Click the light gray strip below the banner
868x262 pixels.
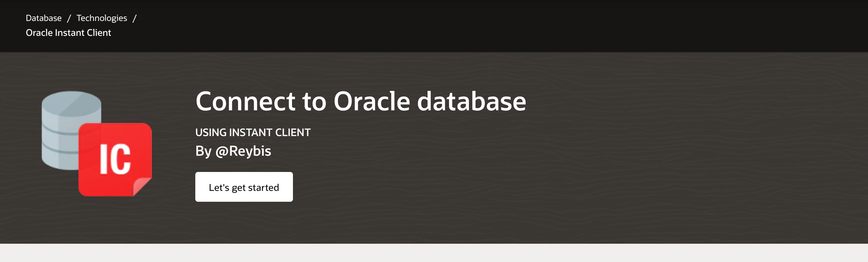(434, 253)
